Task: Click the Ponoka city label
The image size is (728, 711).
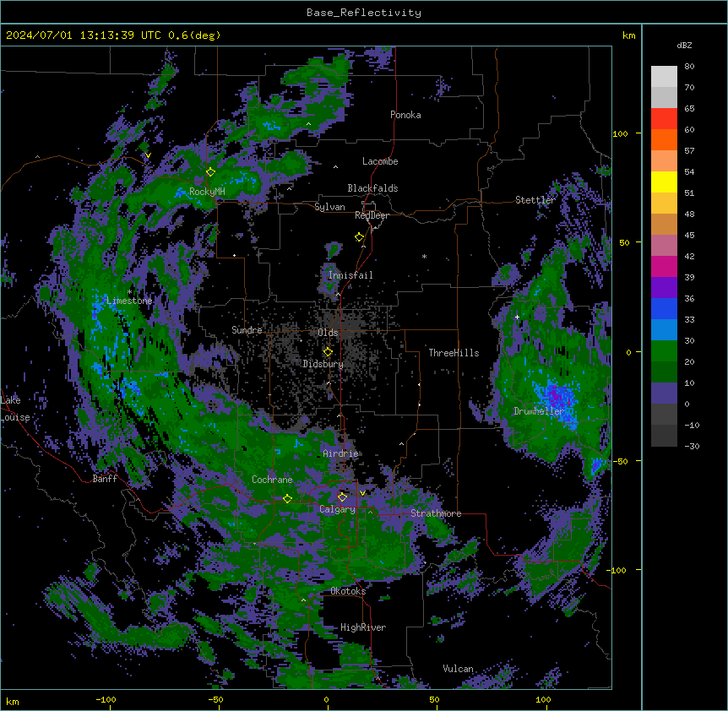Action: (x=405, y=115)
